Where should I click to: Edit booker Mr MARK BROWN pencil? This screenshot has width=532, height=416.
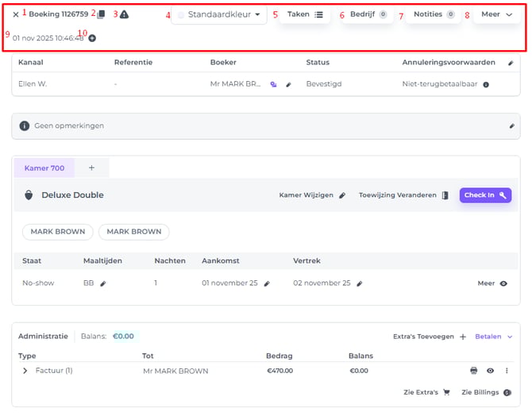pos(289,83)
